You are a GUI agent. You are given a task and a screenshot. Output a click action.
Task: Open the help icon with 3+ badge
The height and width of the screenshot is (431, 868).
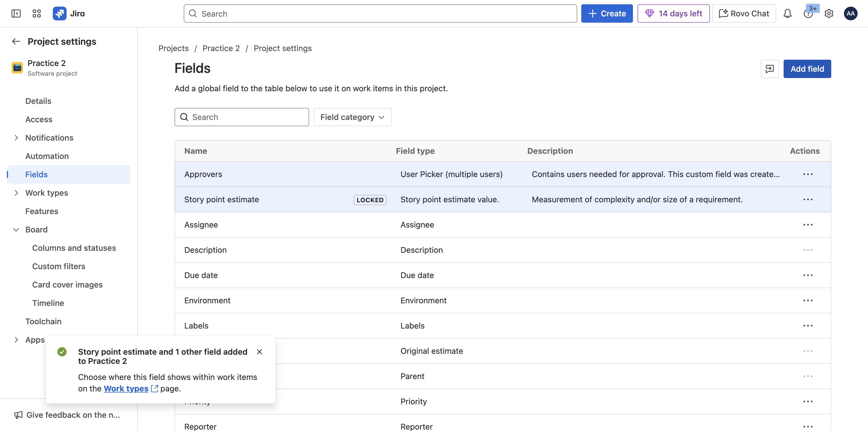pos(808,13)
